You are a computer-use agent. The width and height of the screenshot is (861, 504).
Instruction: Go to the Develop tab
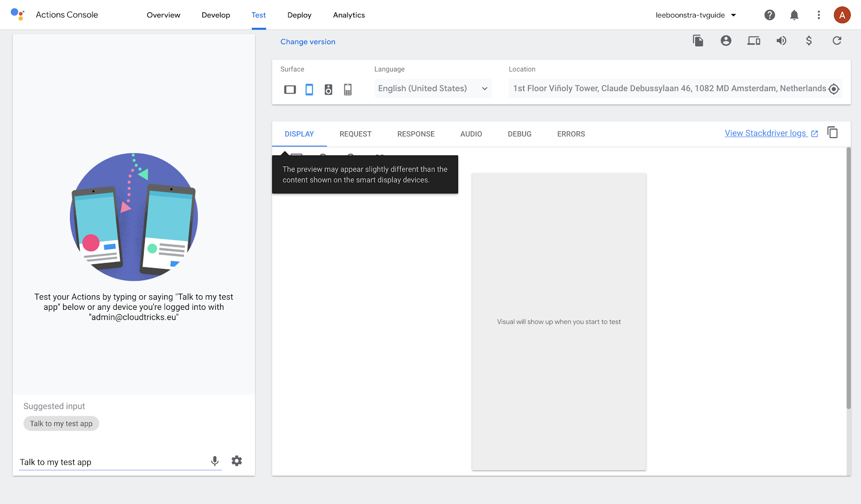pyautogui.click(x=216, y=15)
